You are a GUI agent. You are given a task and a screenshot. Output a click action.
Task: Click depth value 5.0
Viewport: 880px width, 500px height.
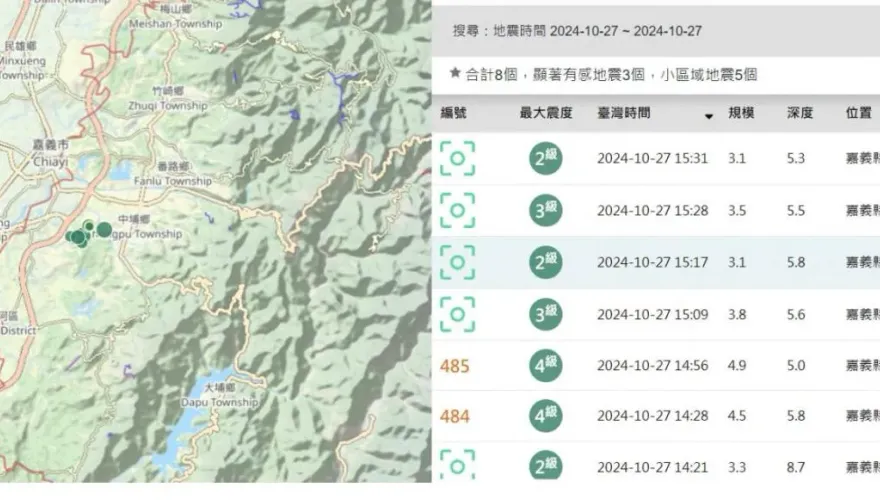coord(796,365)
